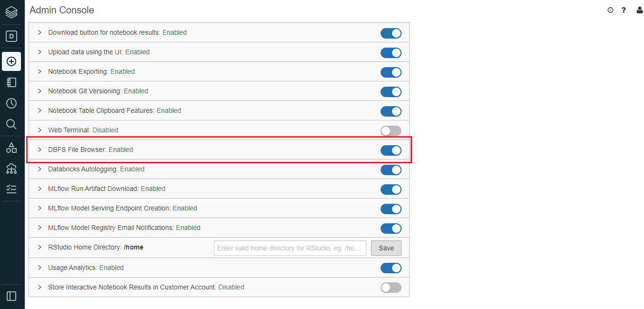Image resolution: width=644 pixels, height=309 pixels.
Task: Turn off Databricks Autologging
Action: point(391,170)
